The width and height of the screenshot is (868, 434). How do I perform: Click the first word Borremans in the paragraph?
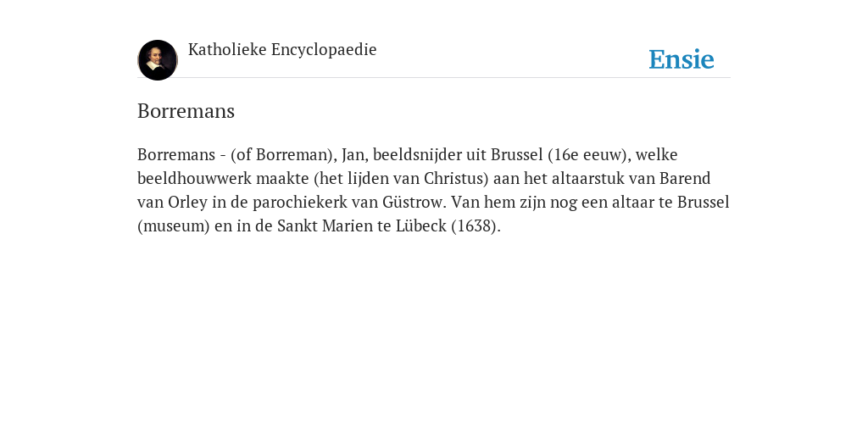(x=176, y=154)
